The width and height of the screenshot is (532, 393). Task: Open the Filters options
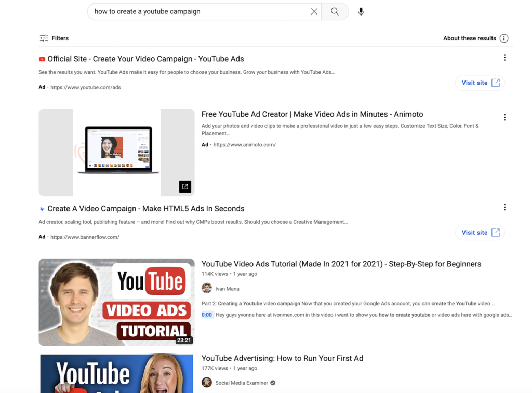click(54, 38)
